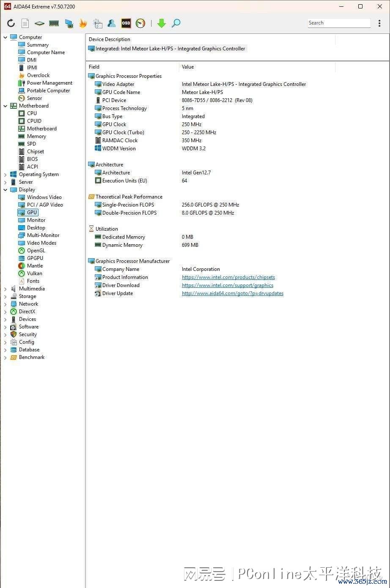The image size is (390, 588).
Task: Expand the Multimedia tree node
Action: point(5,289)
